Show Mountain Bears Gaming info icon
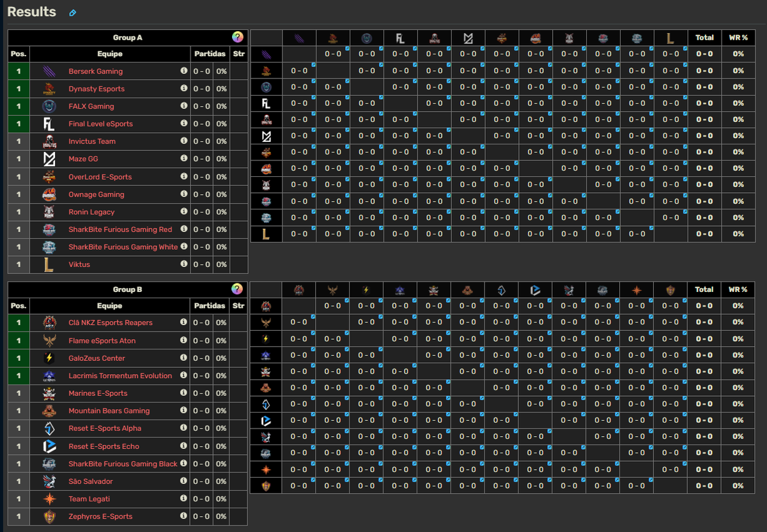Image resolution: width=767 pixels, height=532 pixels. tap(184, 411)
